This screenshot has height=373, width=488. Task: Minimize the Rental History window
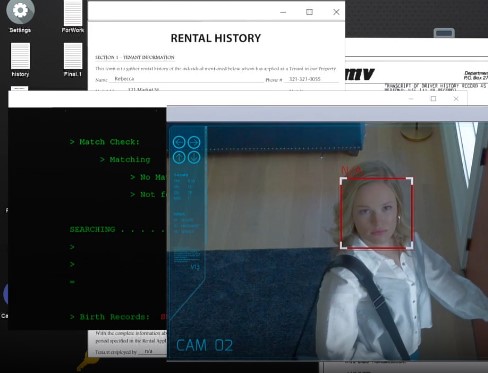tap(283, 12)
